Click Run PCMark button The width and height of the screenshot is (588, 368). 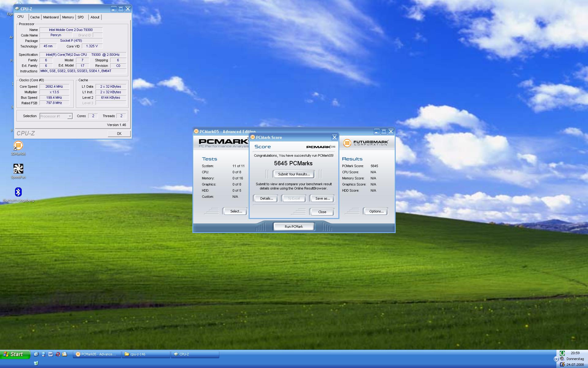[294, 227]
